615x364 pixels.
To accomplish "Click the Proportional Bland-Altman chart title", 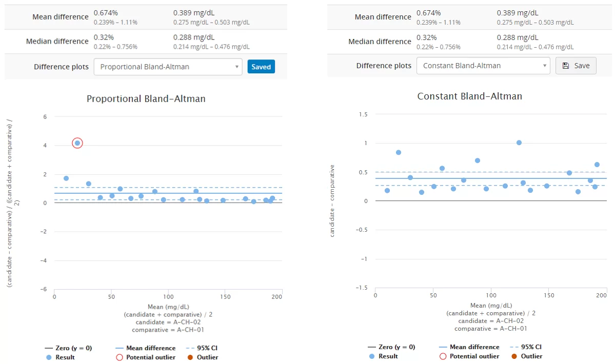I will coord(146,99).
